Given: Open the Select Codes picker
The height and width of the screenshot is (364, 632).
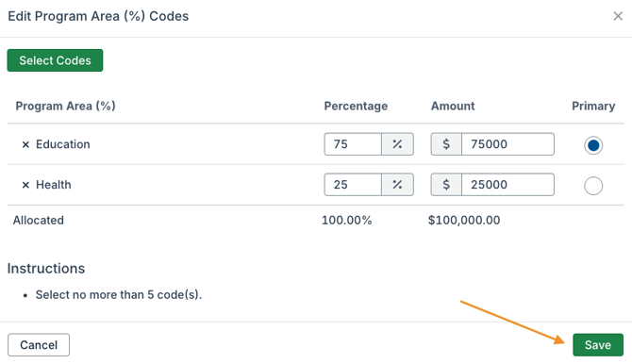Looking at the screenshot, I should pyautogui.click(x=55, y=60).
